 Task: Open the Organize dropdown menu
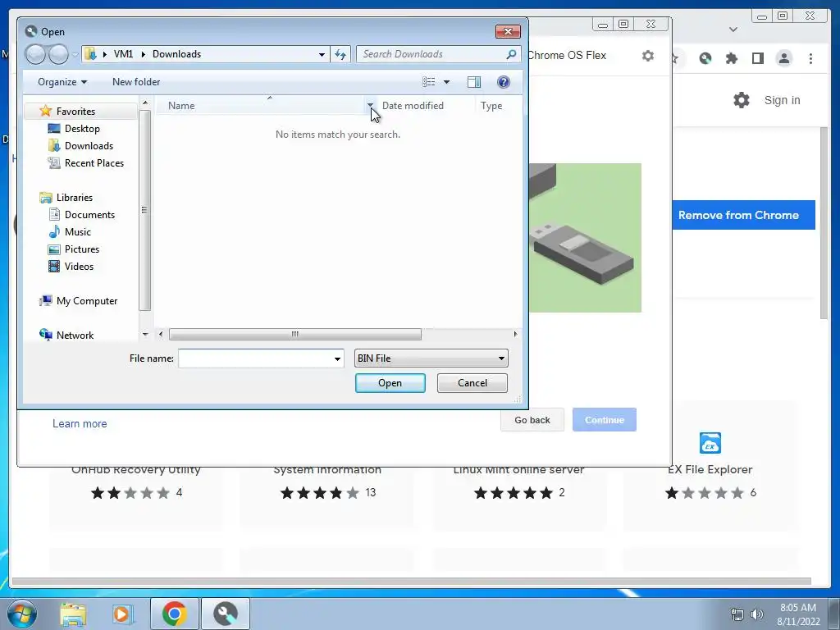pos(62,82)
